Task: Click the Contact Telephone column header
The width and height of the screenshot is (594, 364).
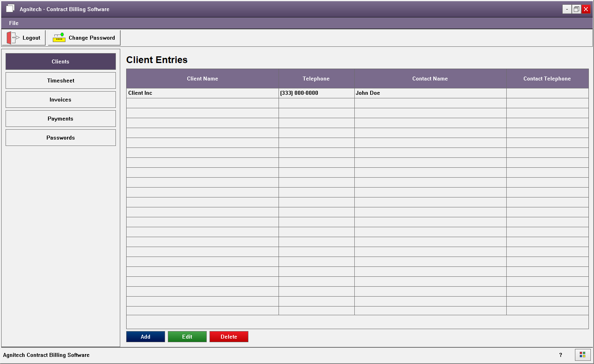Action: (547, 79)
